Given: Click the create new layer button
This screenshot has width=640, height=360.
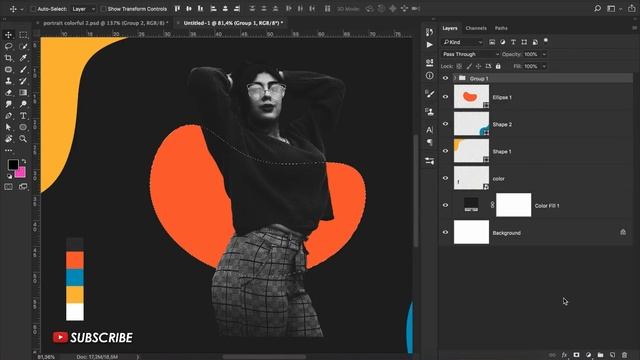Looking at the screenshot, I should 612,355.
